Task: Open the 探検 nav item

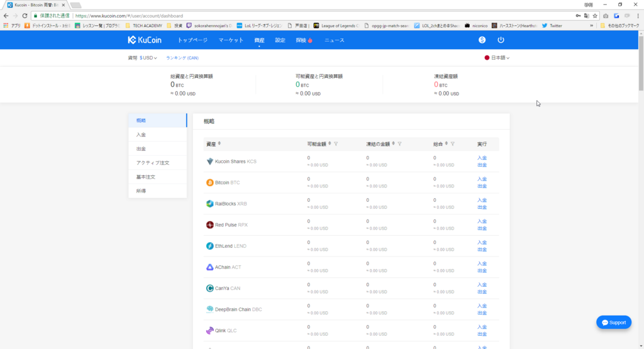Action: [x=304, y=40]
